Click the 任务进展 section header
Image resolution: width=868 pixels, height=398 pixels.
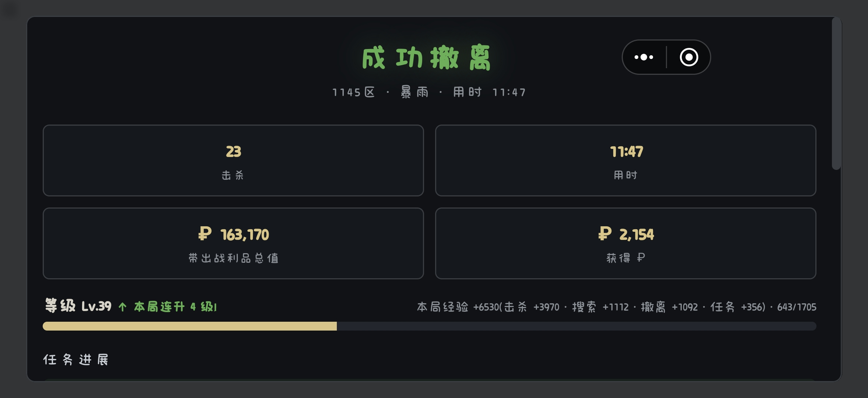coord(76,359)
